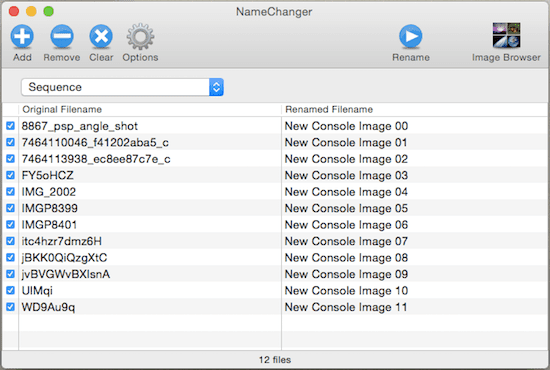Close the NameChanger window
550x370 pixels.
pos(14,11)
